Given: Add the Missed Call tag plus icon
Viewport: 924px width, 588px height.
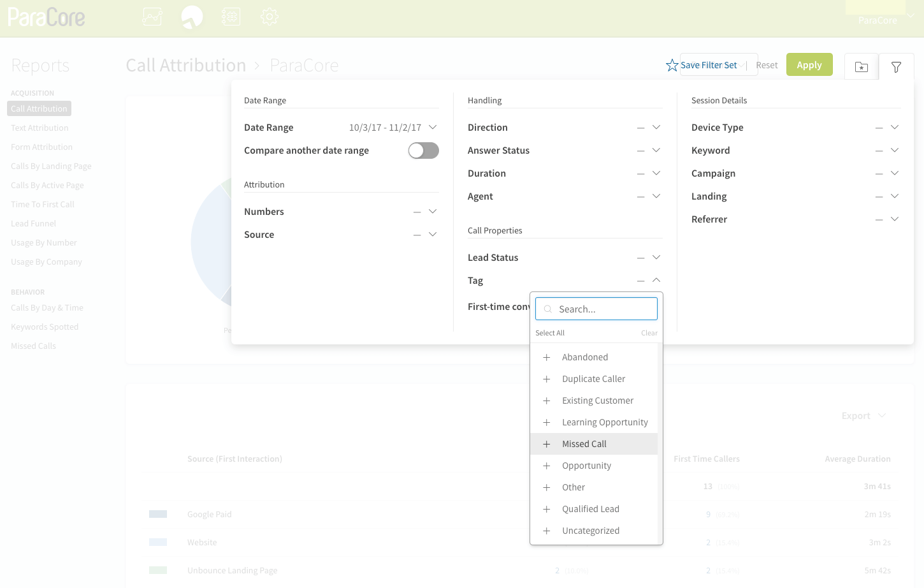Looking at the screenshot, I should 547,444.
